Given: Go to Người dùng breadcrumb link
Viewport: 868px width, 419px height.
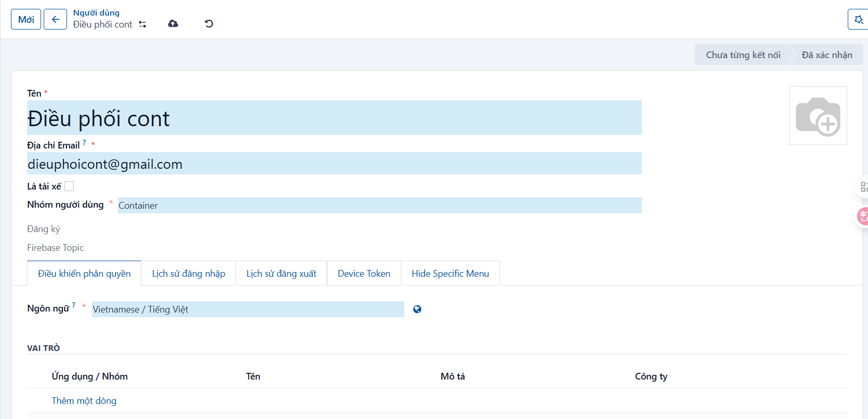Looking at the screenshot, I should point(96,12).
